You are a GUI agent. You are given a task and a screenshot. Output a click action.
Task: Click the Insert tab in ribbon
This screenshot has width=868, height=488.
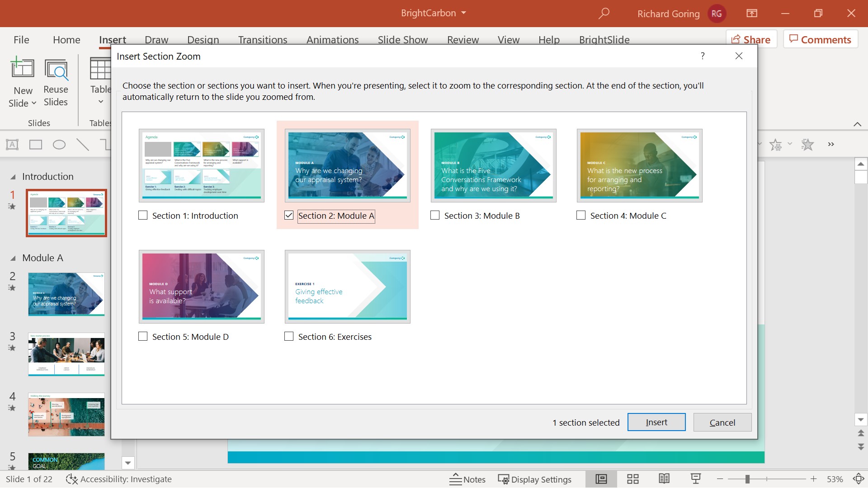pos(112,39)
